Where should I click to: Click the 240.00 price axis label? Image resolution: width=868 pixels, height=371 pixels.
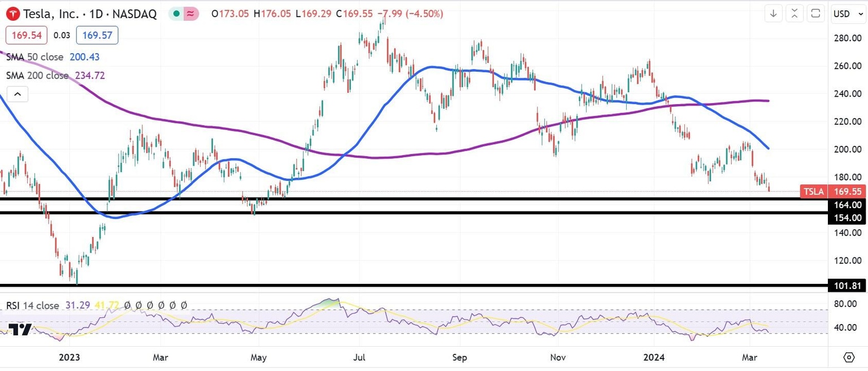[x=848, y=94]
